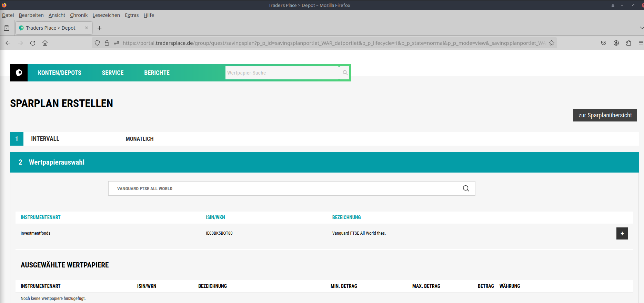Expand step 1 INTERVALL section
The width and height of the screenshot is (644, 303).
coord(324,139)
